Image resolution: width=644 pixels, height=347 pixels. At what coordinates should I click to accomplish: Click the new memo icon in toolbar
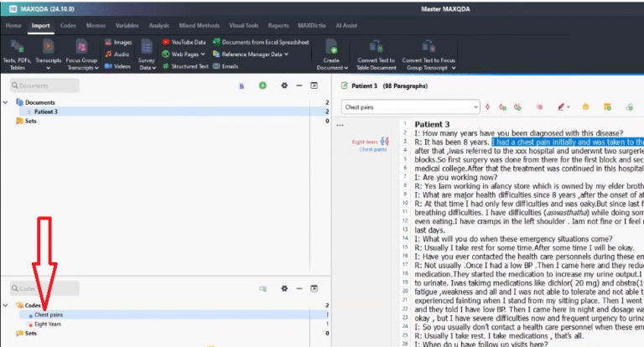(607, 106)
